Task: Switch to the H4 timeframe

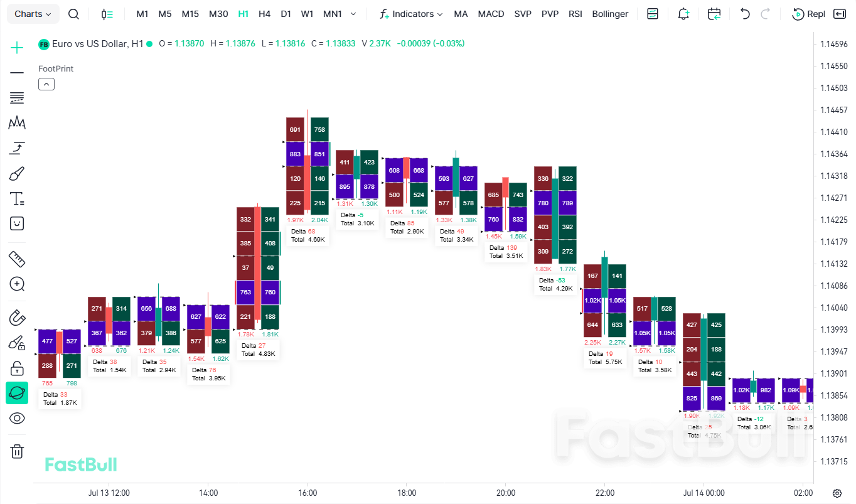Action: pos(264,14)
